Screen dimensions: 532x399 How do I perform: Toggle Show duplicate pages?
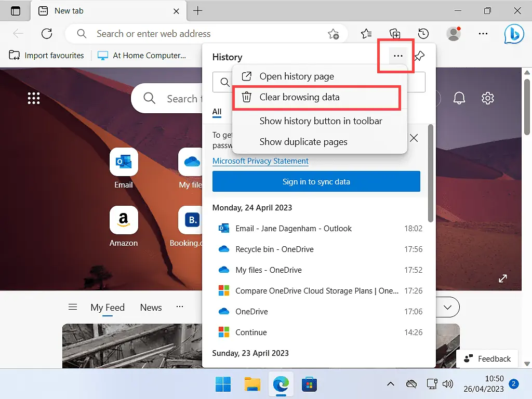tap(303, 142)
